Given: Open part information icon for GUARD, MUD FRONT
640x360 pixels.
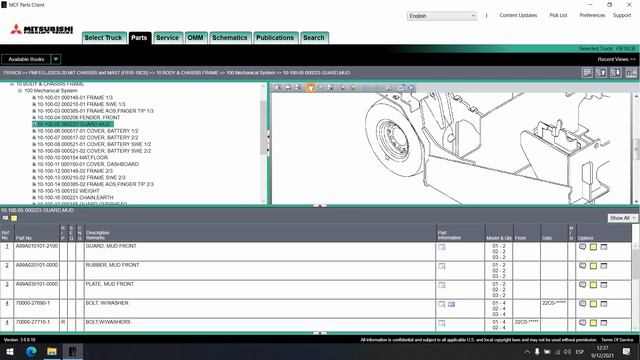Looking at the screenshot, I should pos(442,247).
